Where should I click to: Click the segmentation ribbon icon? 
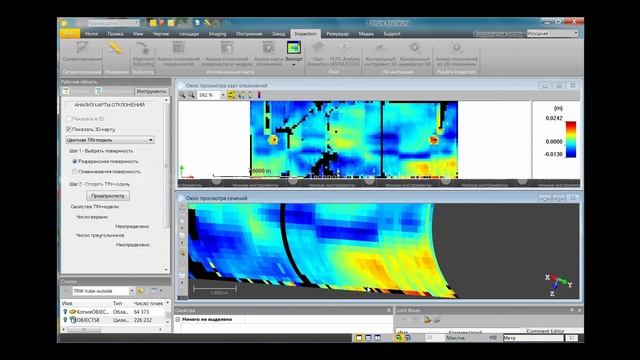tap(82, 48)
